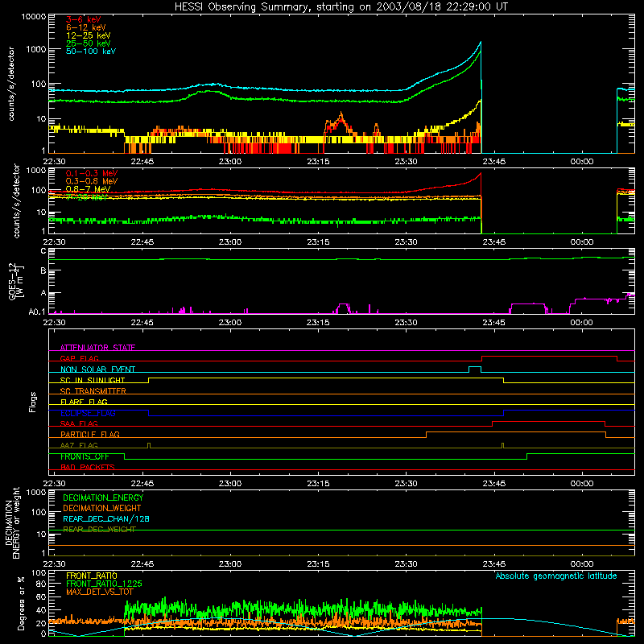Viewport: 644px width, 644px height.
Task: Click the Degrees or % axis title
Action: (21, 603)
